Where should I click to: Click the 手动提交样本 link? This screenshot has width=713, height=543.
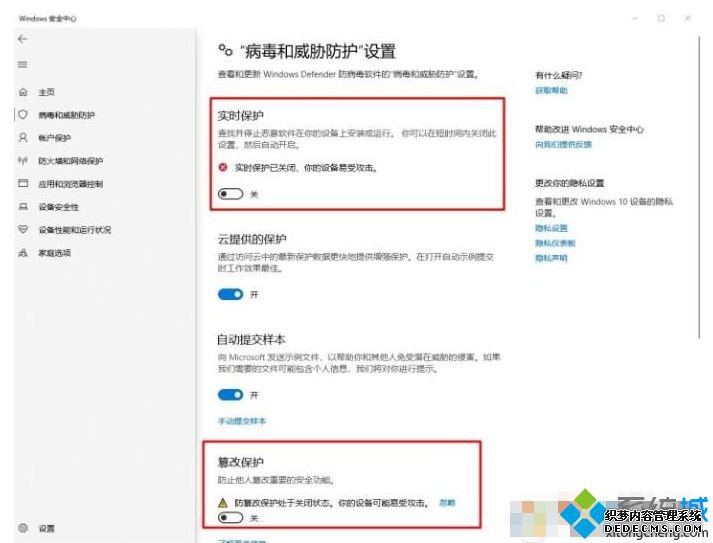click(242, 421)
